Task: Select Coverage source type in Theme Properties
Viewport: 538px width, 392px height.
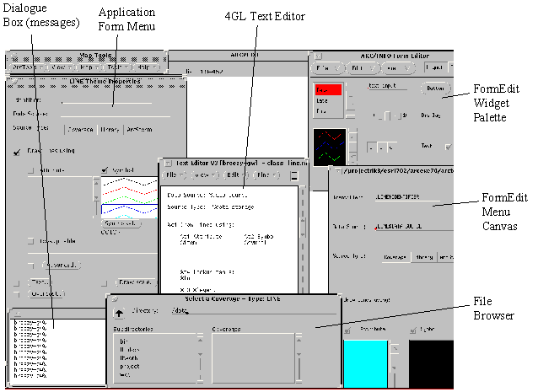Action: [81, 129]
